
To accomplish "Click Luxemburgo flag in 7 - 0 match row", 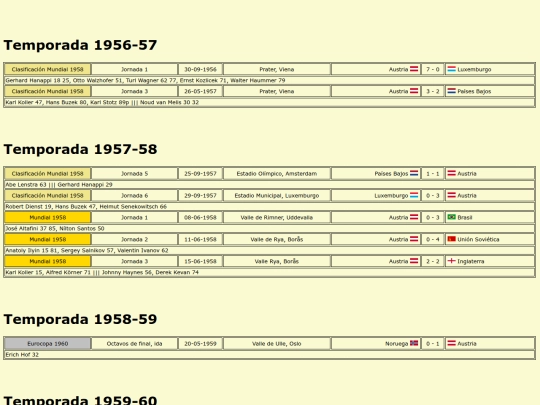I will pos(451,69).
